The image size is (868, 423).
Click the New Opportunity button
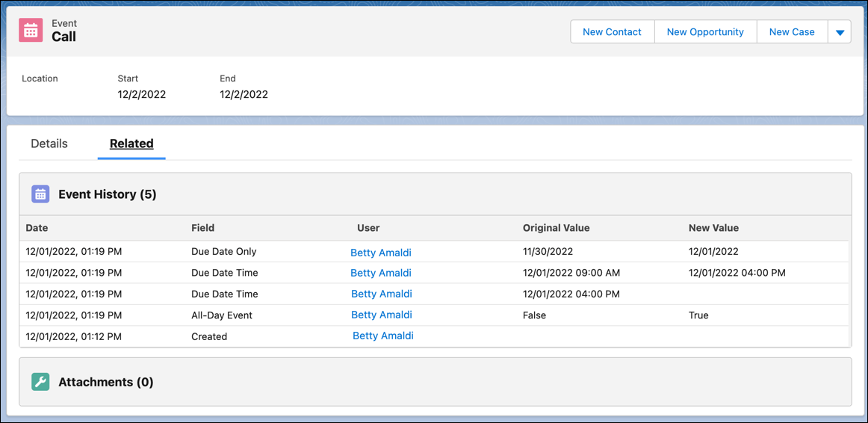pyautogui.click(x=705, y=32)
